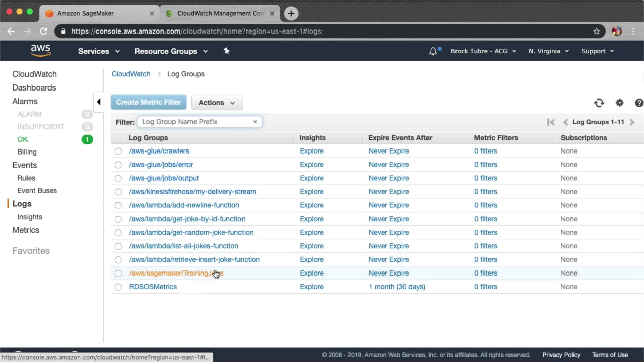Viewport: 644px width, 362px height.
Task: Click the help question mark icon
Action: pyautogui.click(x=638, y=103)
